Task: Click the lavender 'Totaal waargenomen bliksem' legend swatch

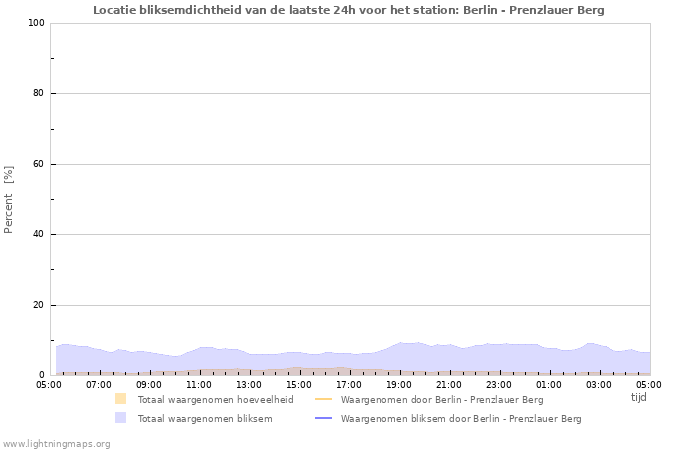Action: tap(121, 418)
